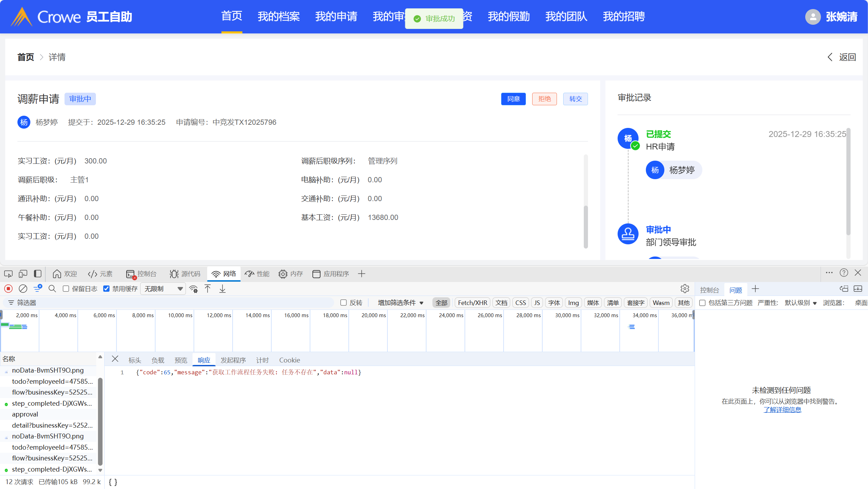Select the approval request in list
The height and width of the screenshot is (489, 868).
(25, 414)
